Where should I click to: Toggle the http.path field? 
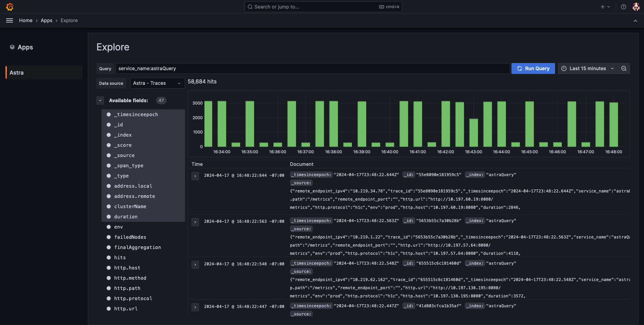tap(143, 288)
